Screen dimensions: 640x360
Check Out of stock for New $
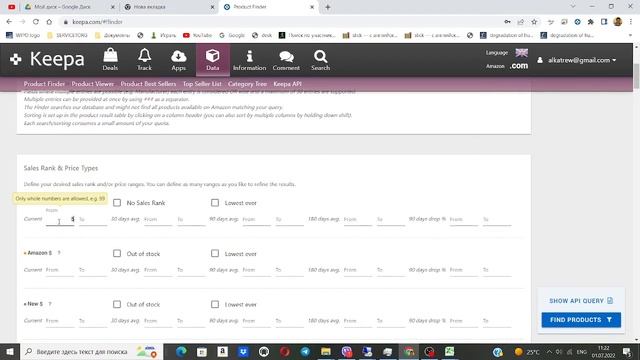117,304
